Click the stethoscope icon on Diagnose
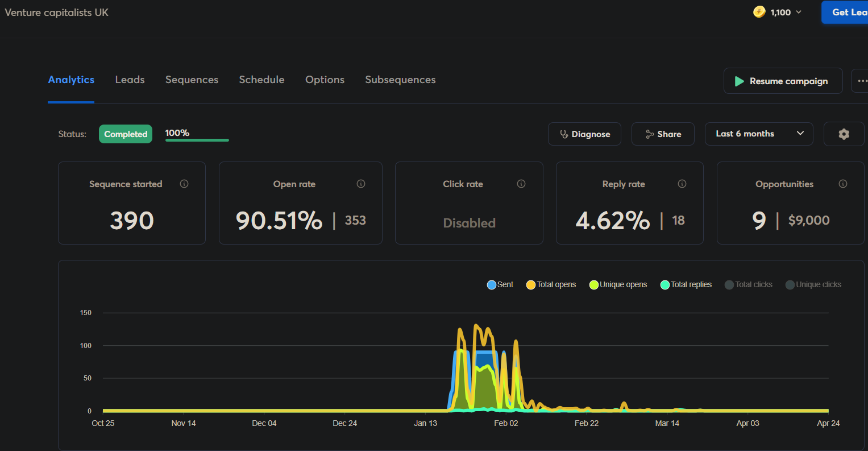Image resolution: width=868 pixels, height=451 pixels. click(564, 134)
